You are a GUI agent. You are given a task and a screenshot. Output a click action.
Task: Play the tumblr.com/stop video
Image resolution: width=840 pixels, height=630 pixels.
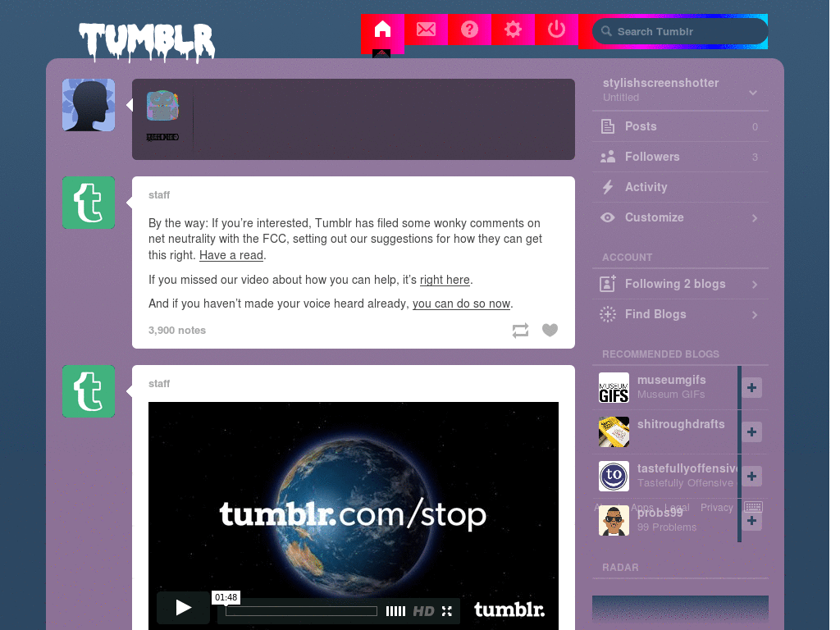tap(183, 608)
